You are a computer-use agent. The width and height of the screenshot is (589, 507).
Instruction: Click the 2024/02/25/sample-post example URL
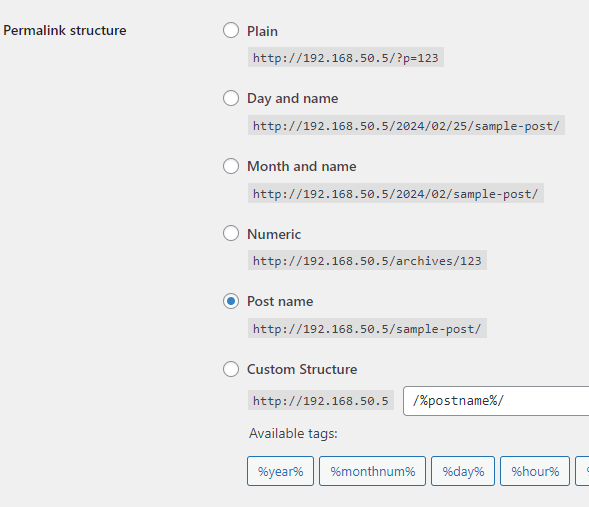coord(406,125)
